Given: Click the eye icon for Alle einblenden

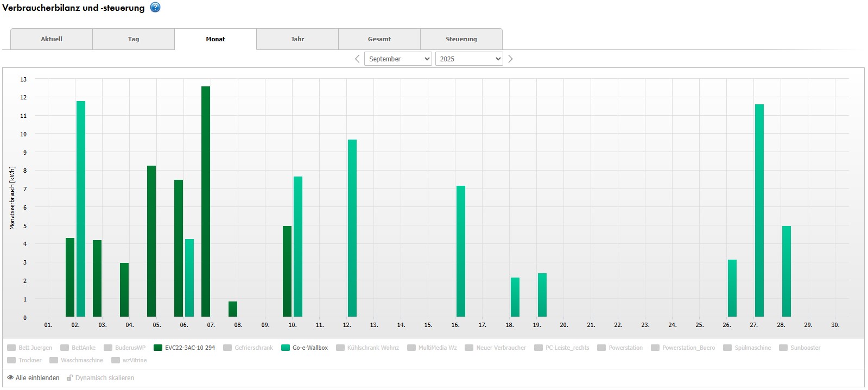Looking at the screenshot, I should (x=10, y=378).
